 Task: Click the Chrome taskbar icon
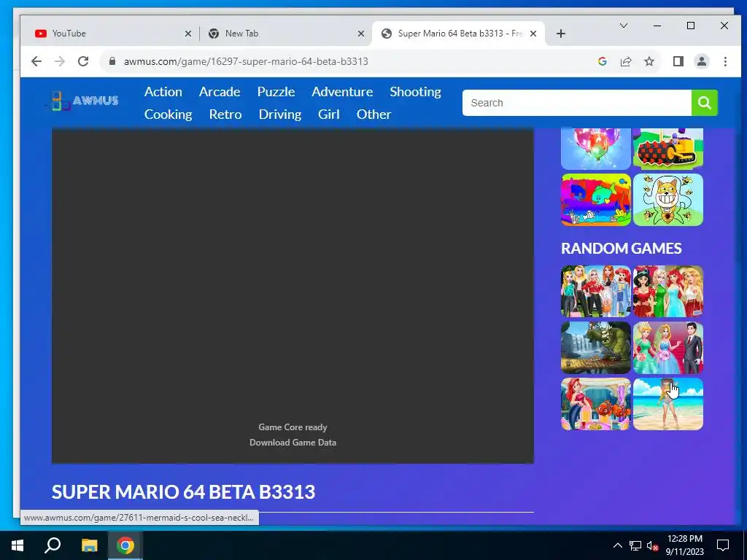click(x=125, y=545)
